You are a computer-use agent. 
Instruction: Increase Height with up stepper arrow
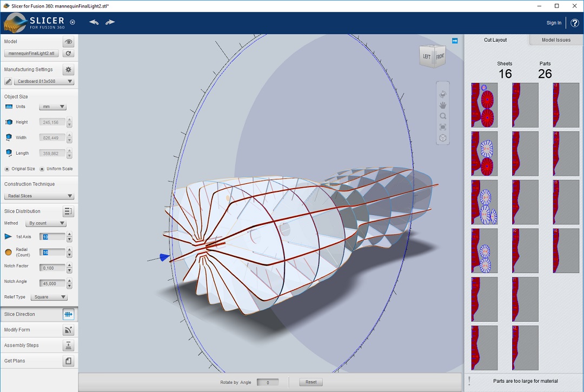tap(69, 119)
